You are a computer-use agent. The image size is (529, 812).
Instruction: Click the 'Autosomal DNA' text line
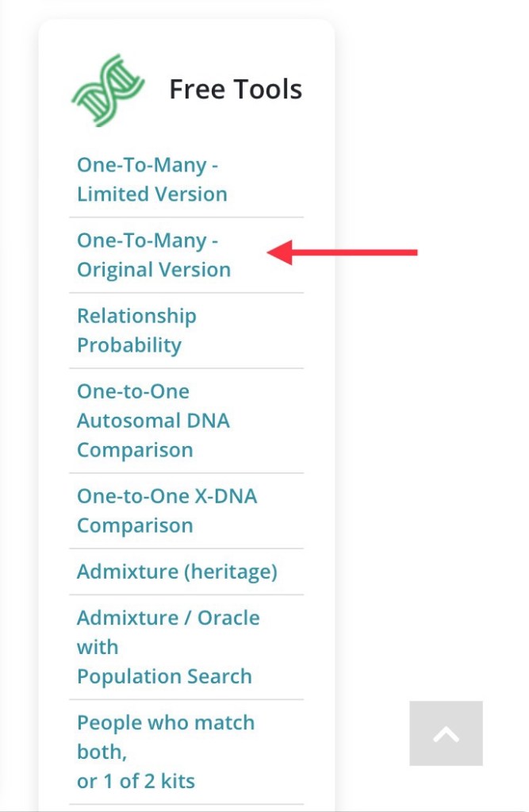coord(153,421)
